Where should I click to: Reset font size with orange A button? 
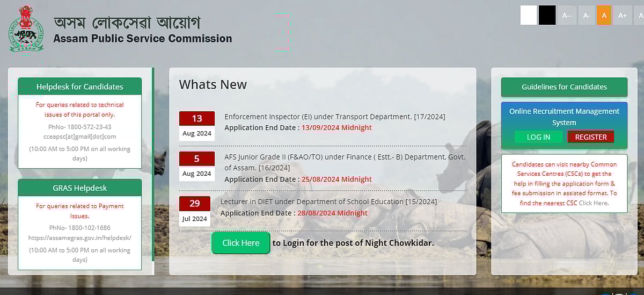[x=604, y=16]
